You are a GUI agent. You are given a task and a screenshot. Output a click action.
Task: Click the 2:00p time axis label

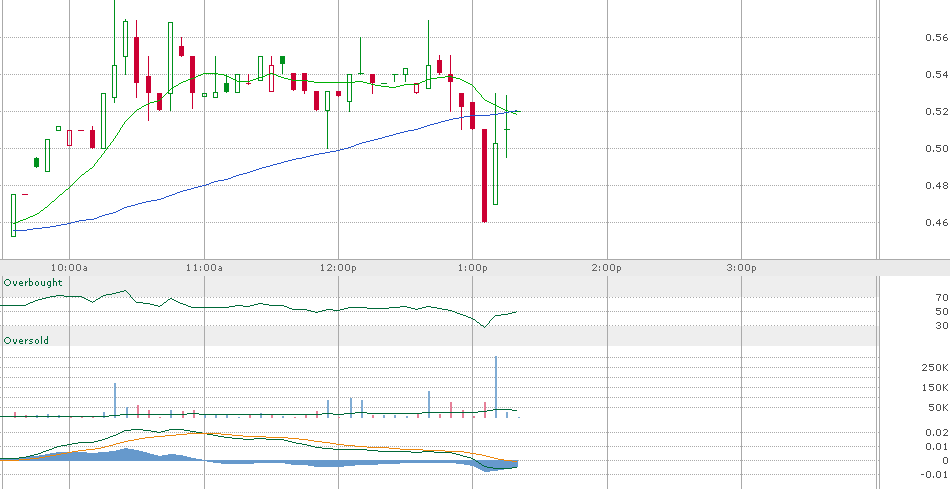607,267
